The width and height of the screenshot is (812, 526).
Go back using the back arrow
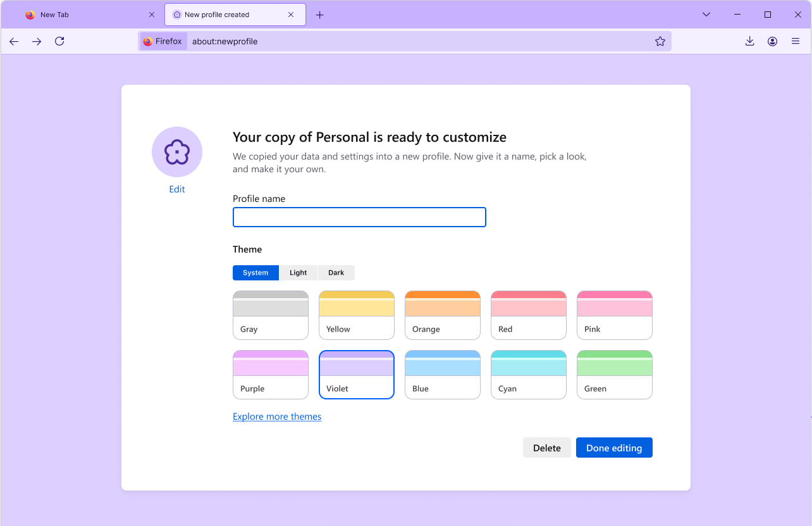[14, 41]
